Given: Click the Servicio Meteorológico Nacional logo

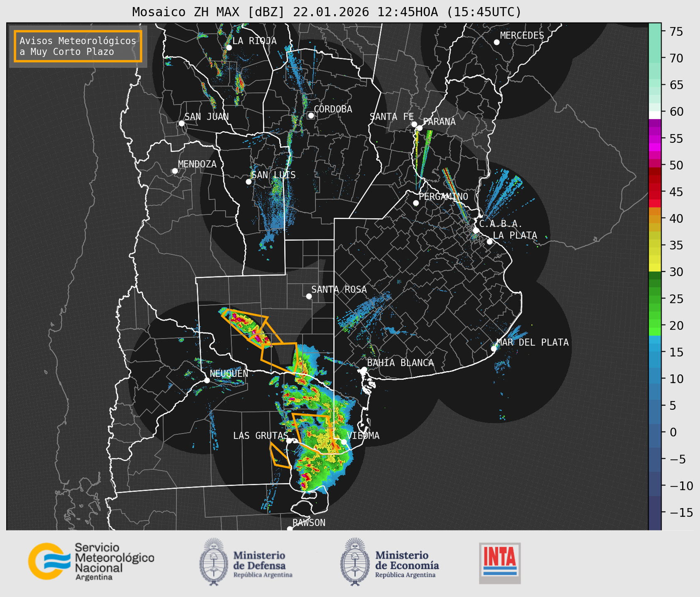Looking at the screenshot, I should click(91, 561).
